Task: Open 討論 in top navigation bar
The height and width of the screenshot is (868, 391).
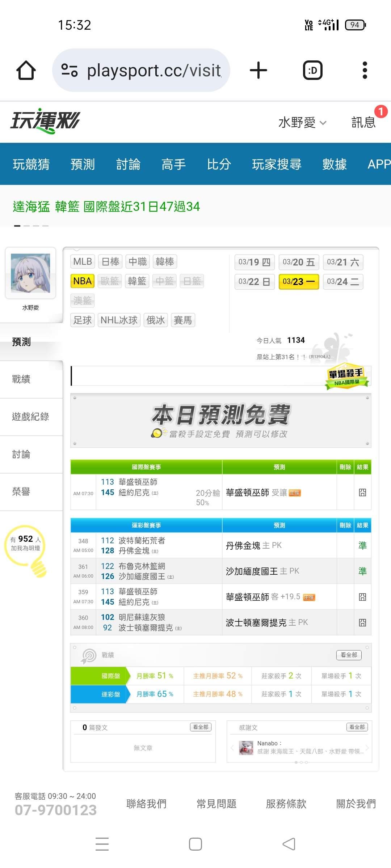Action: 128,164
